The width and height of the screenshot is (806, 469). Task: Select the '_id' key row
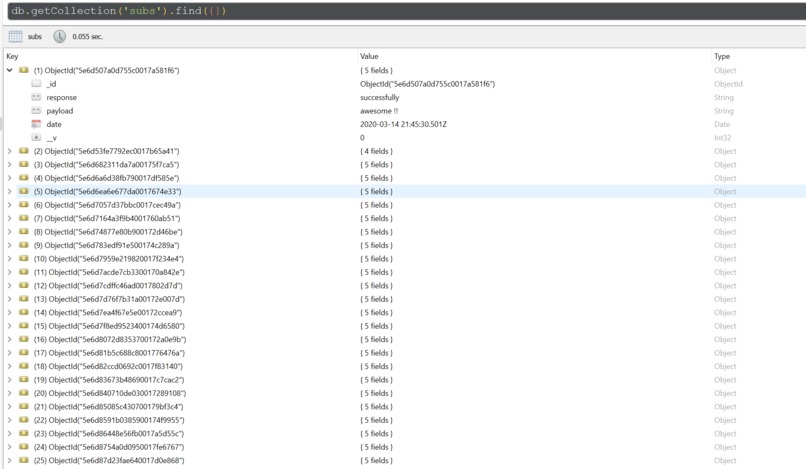51,84
